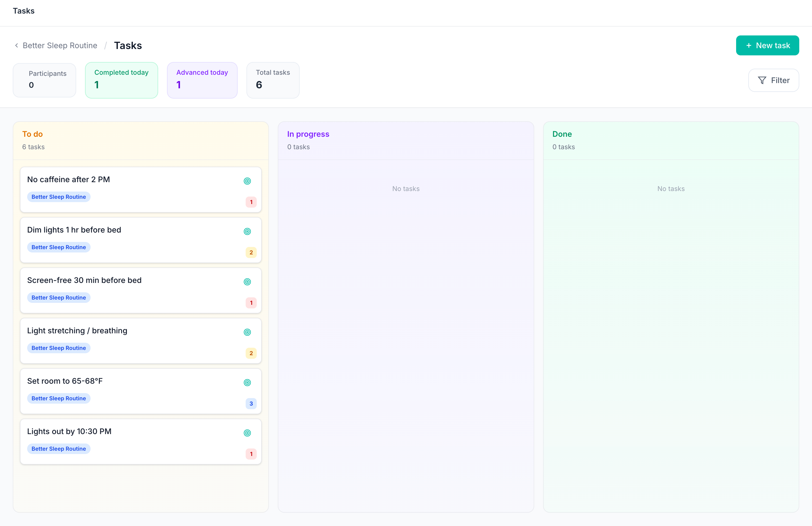Click the Done column header
The height and width of the screenshot is (526, 812).
pyautogui.click(x=562, y=134)
